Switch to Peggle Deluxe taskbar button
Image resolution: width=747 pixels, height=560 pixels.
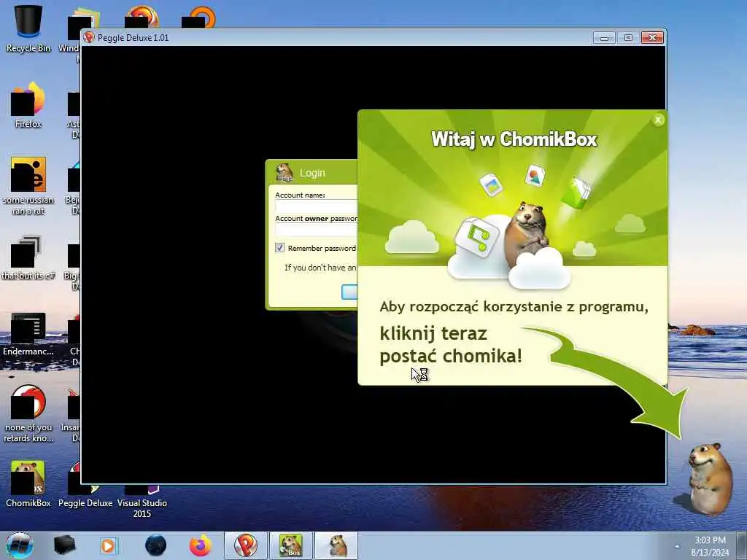[x=246, y=545]
